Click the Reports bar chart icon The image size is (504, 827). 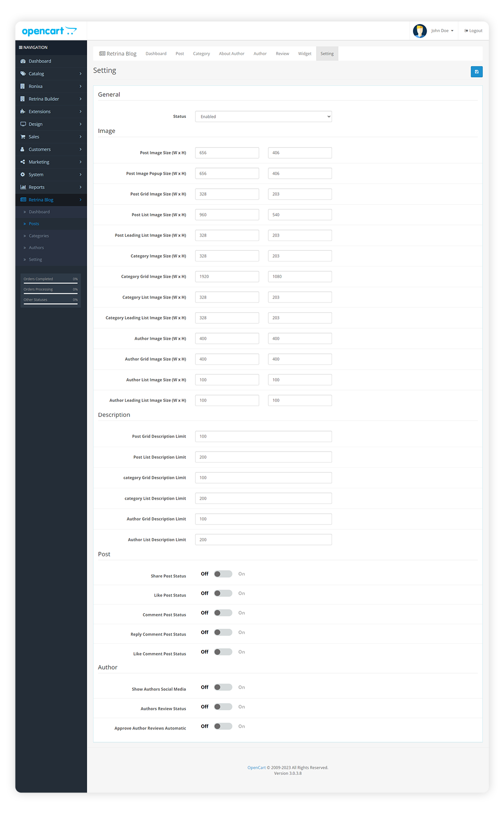coord(23,188)
